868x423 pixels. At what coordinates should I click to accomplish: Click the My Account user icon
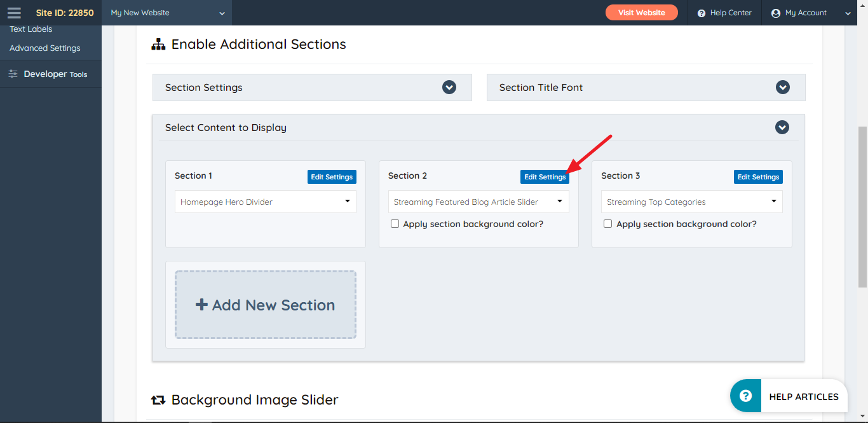click(x=775, y=13)
